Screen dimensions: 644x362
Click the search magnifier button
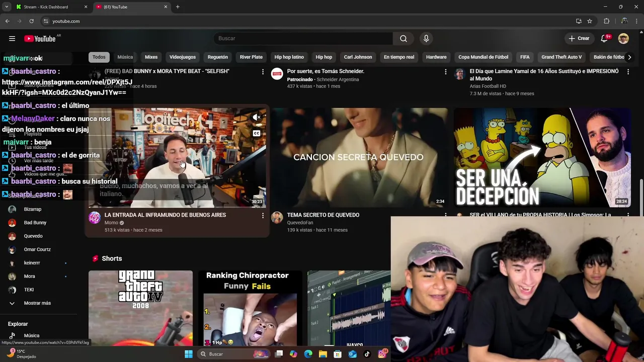[x=404, y=39]
